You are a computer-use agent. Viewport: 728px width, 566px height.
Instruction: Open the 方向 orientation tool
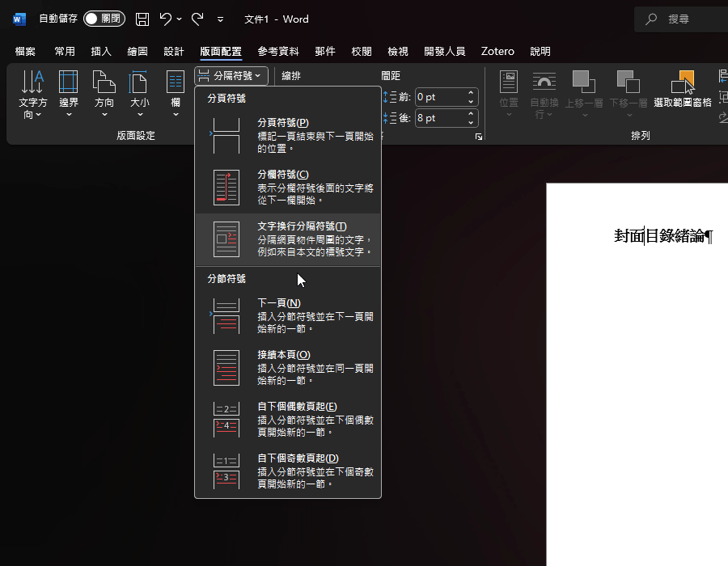[x=104, y=94]
